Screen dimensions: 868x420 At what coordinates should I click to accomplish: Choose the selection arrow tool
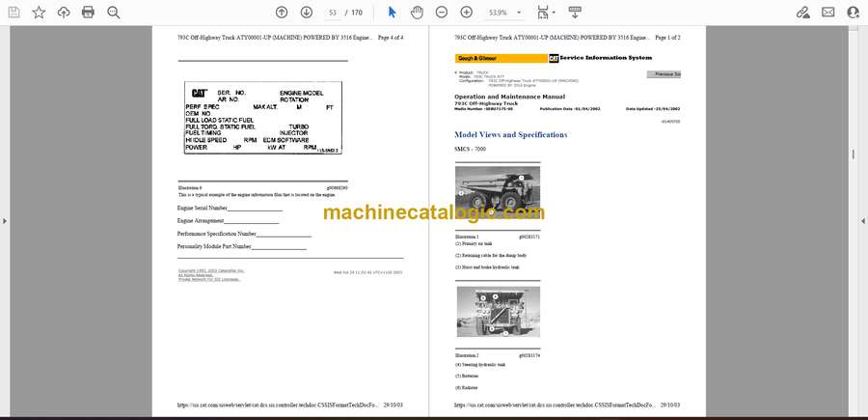tap(393, 13)
